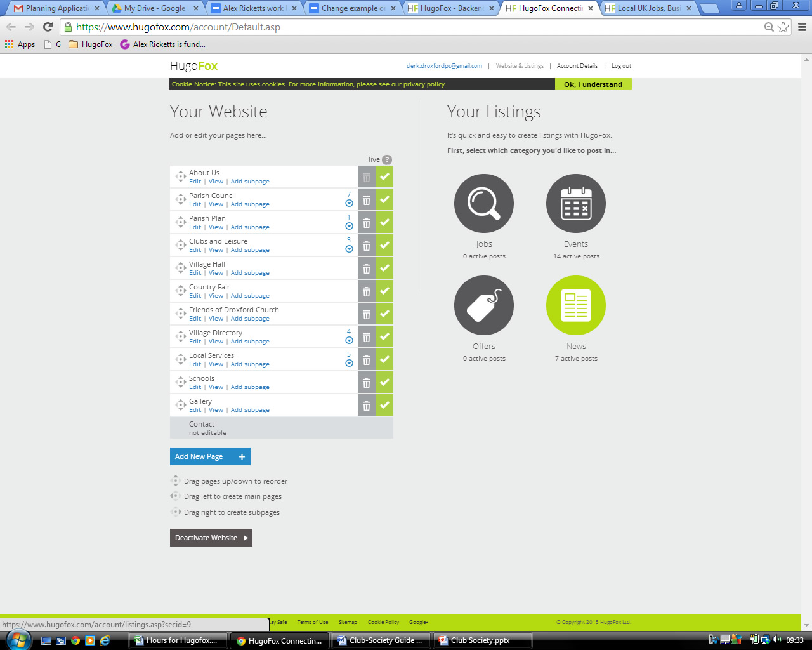The height and width of the screenshot is (650, 812).
Task: Toggle live checkmark for Schools page
Action: tap(384, 383)
